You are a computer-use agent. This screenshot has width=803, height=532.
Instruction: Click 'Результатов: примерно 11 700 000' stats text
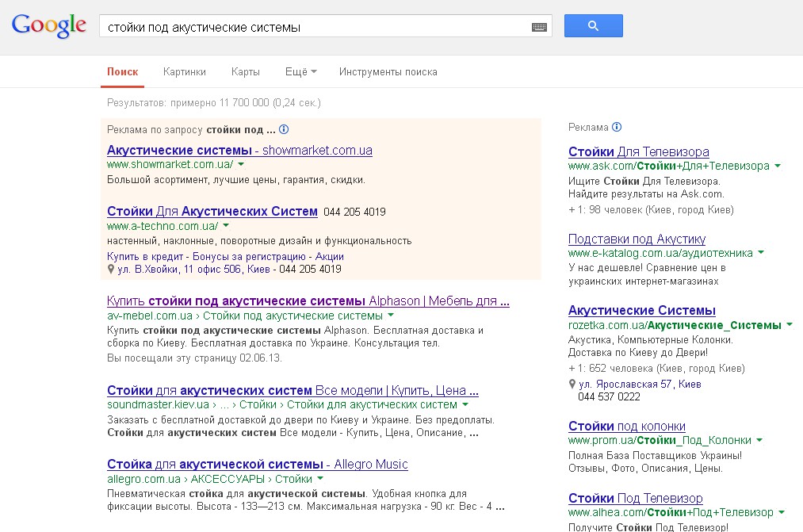213,102
